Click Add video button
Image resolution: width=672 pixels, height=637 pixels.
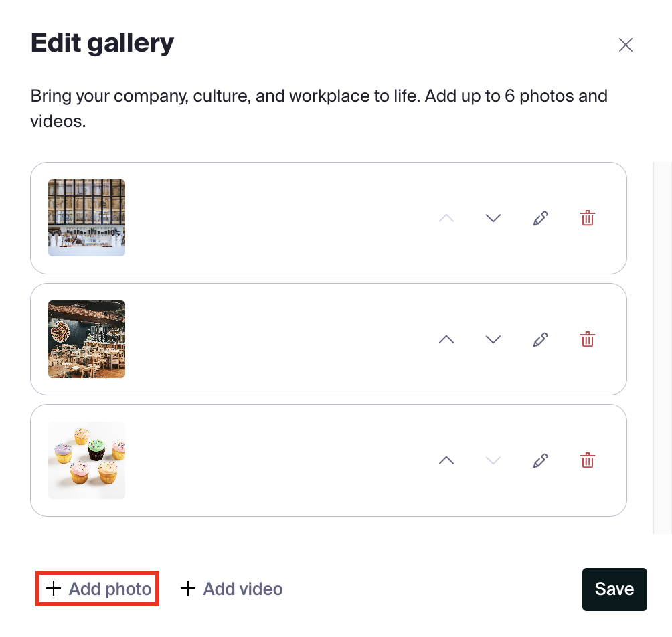point(232,589)
